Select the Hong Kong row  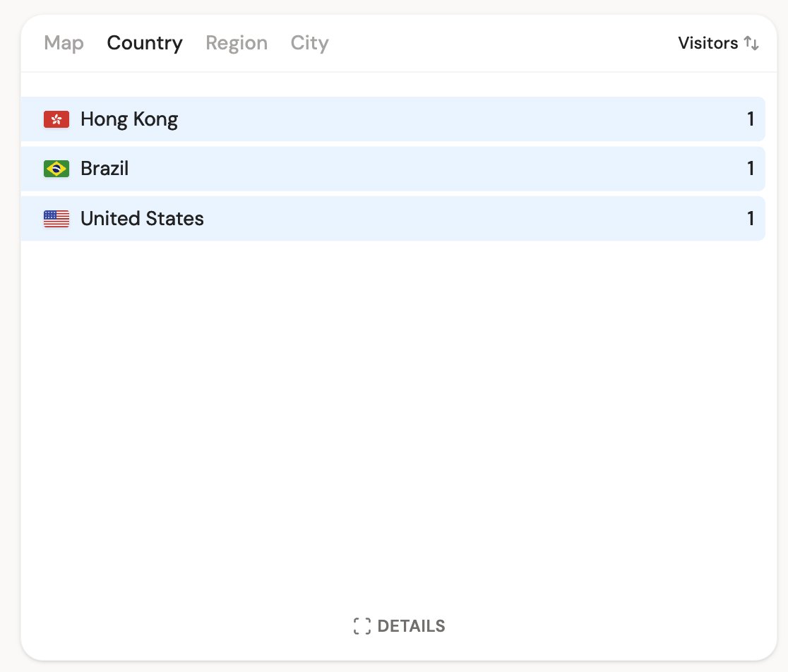393,119
